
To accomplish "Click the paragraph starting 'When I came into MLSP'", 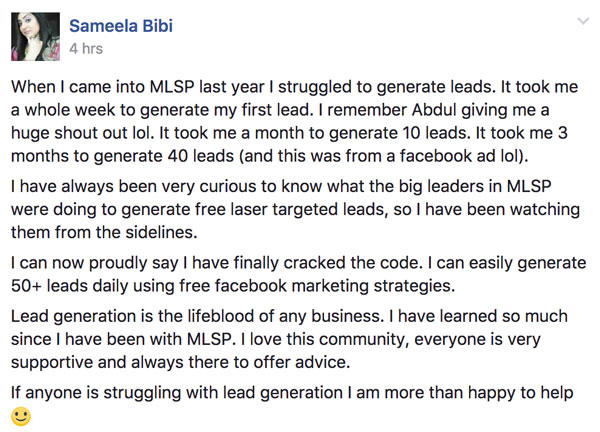I will pyautogui.click(x=295, y=121).
